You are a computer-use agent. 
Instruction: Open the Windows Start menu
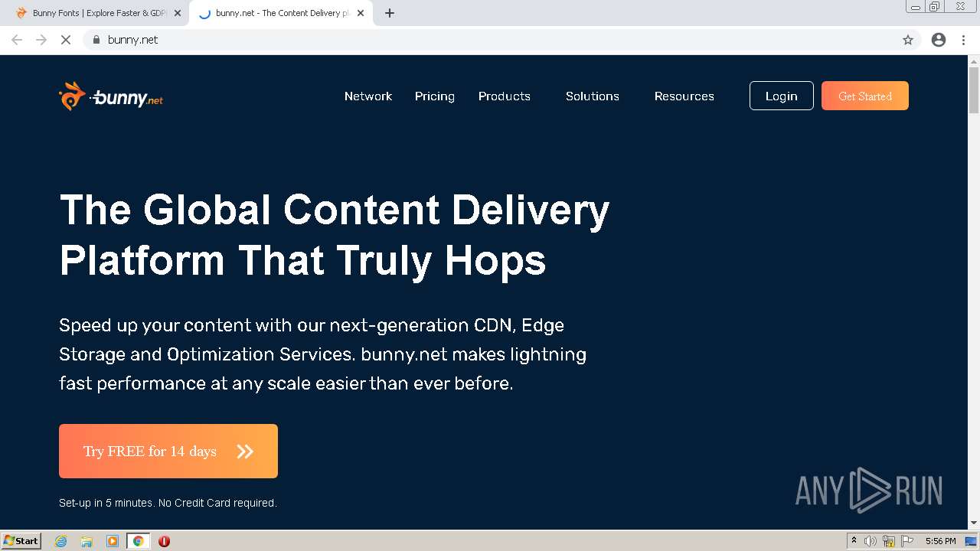[21, 540]
